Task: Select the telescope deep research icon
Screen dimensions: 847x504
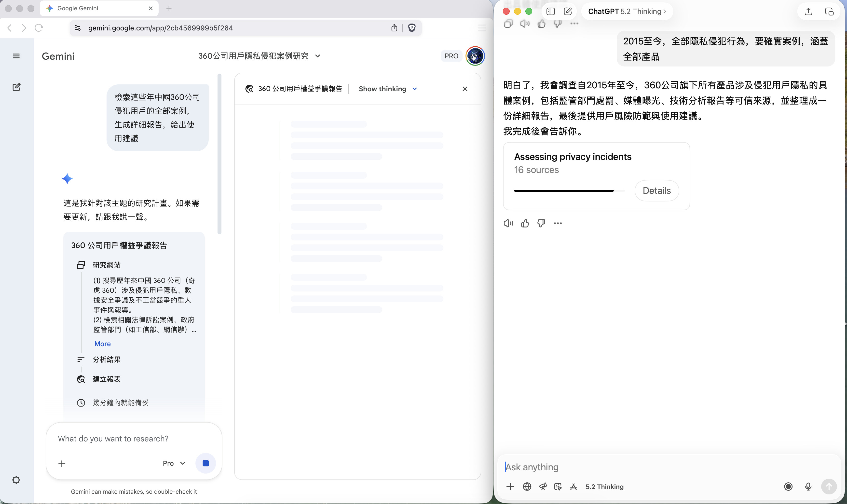Action: tap(543, 486)
